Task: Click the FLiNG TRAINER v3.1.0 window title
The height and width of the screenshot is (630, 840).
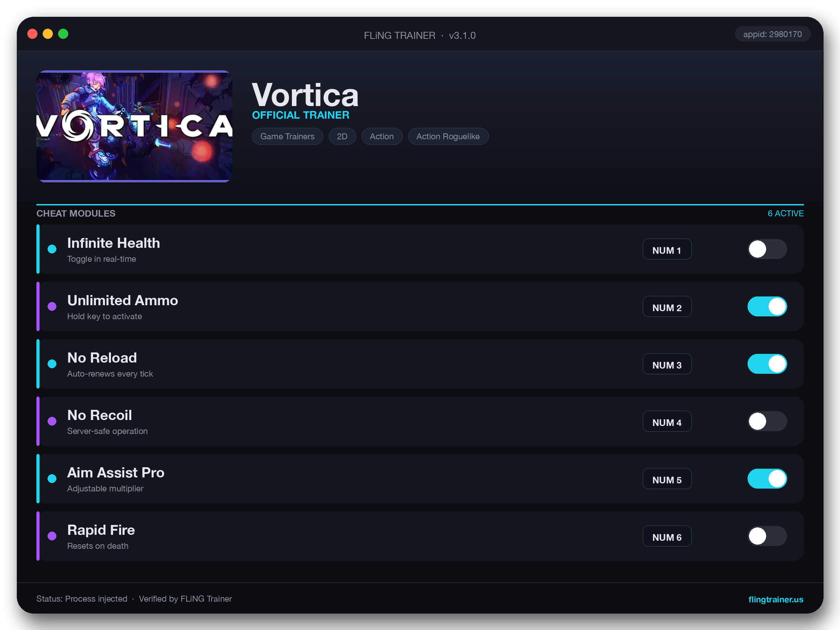Action: tap(420, 35)
